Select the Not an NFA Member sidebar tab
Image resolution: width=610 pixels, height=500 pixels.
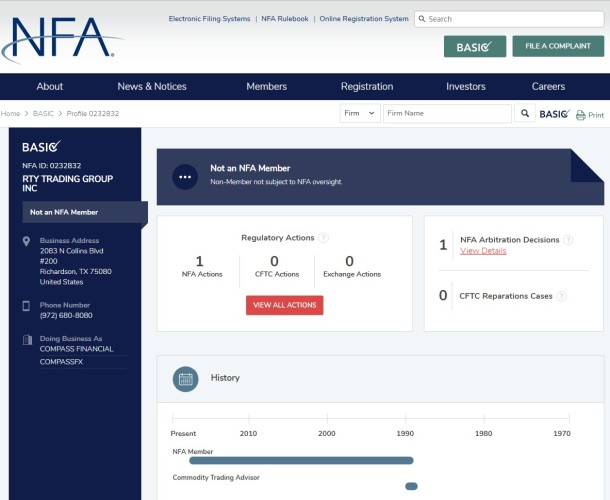(x=85, y=212)
